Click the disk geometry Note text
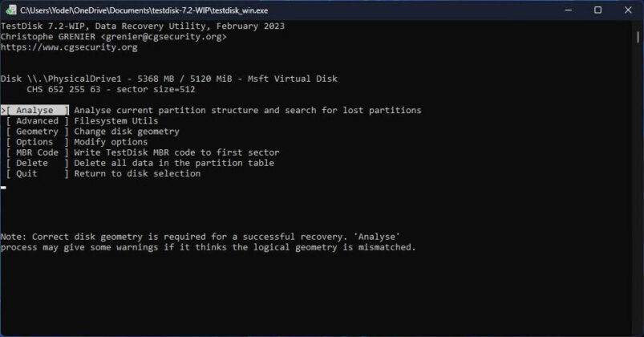 click(x=200, y=237)
